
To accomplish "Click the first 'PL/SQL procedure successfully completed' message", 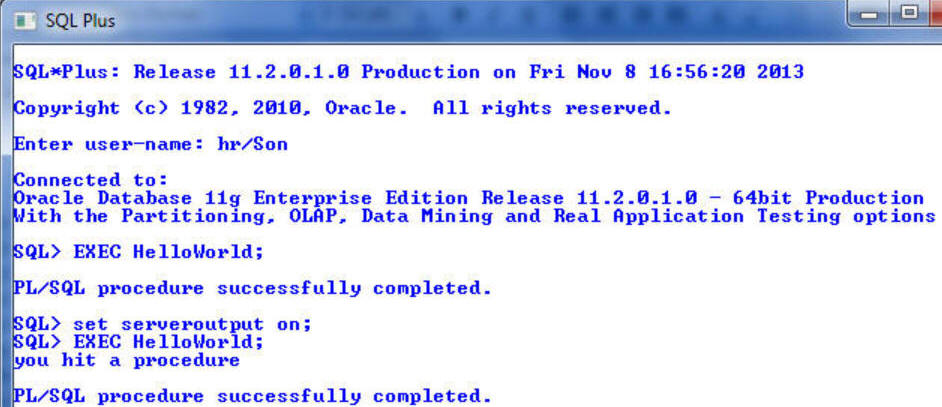I will tap(253, 289).
